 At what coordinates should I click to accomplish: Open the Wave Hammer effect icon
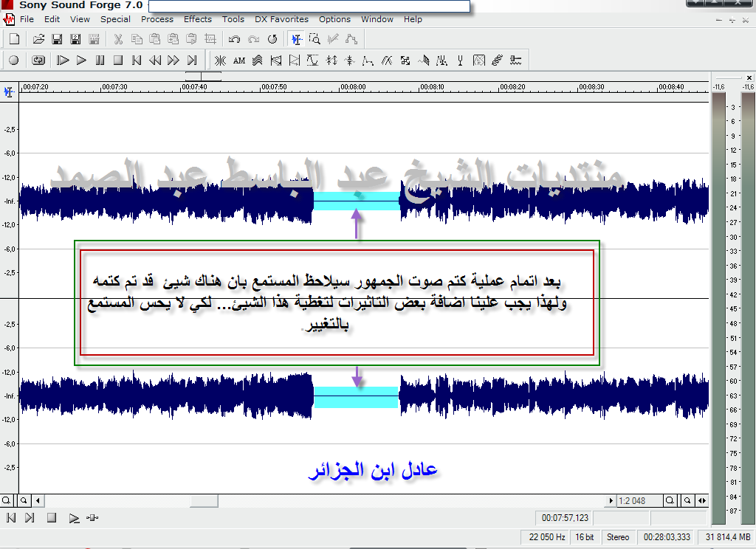pyautogui.click(x=516, y=61)
